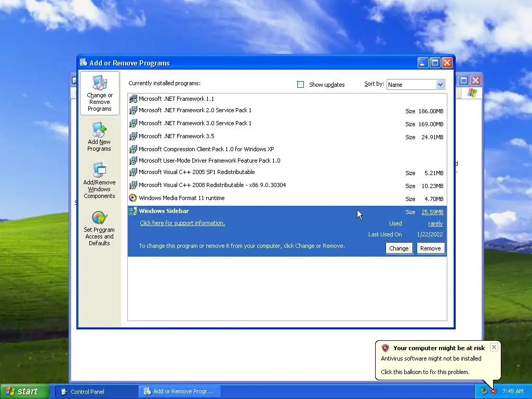Click the Microsoft .NET Framework 1.1 icon
Screen dimensions: 532x399
point(133,99)
